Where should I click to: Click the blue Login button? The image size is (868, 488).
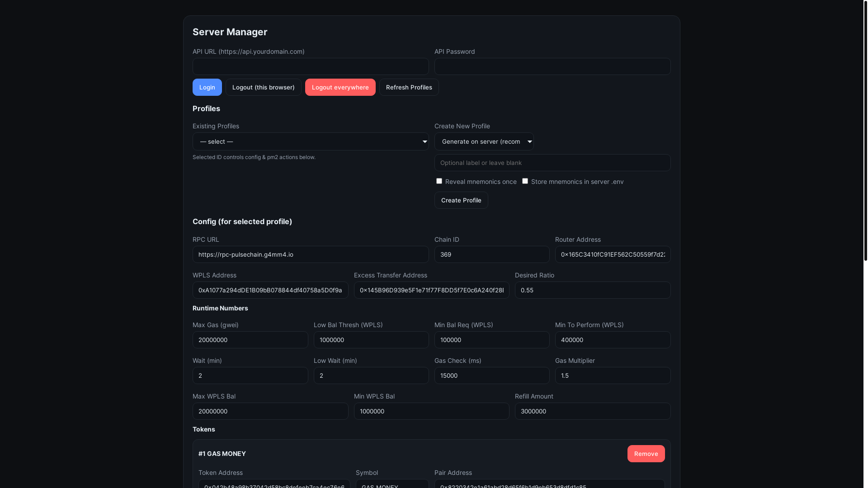207,87
